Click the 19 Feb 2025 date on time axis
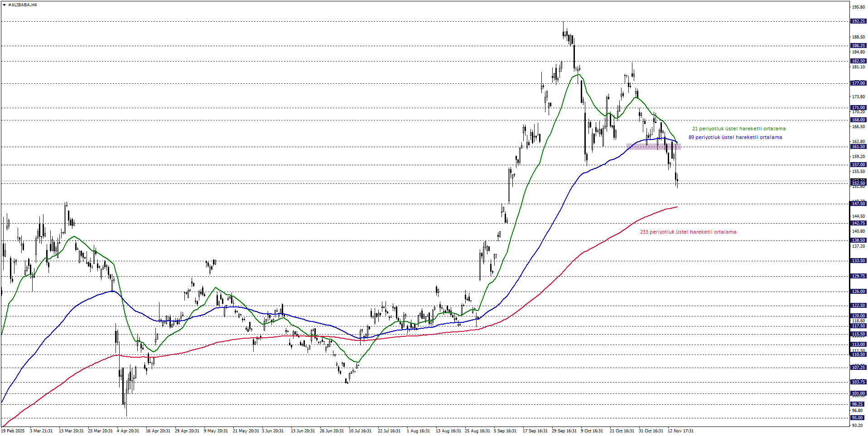This screenshot has width=868, height=436. 13,431
